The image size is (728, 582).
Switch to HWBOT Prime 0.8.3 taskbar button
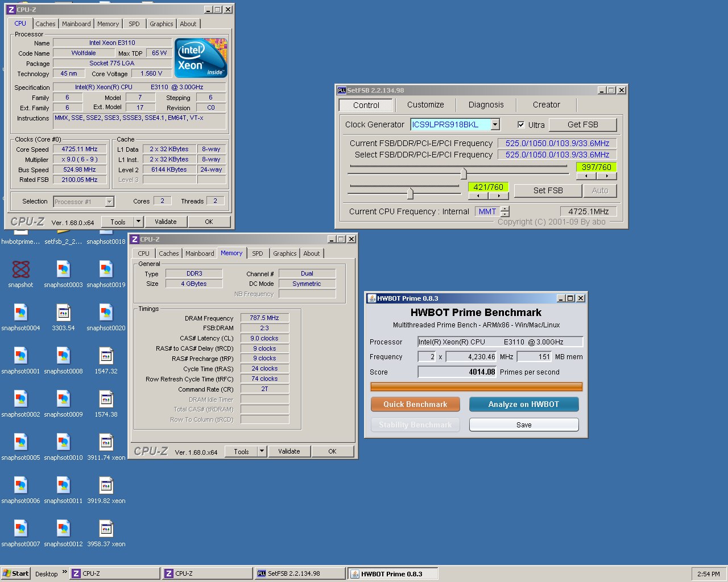point(393,573)
